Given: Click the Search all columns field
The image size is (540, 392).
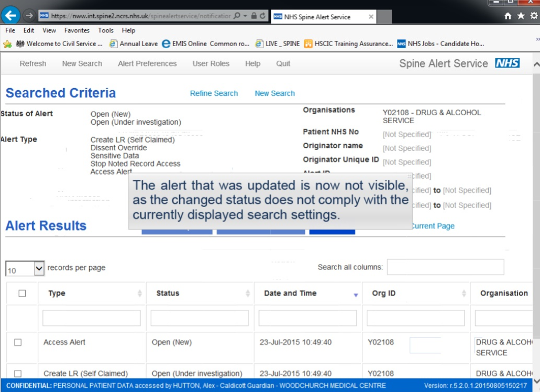Looking at the screenshot, I should click(x=445, y=267).
